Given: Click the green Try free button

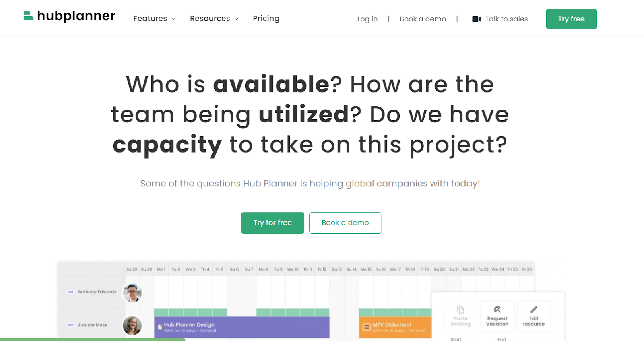Looking at the screenshot, I should tap(571, 19).
